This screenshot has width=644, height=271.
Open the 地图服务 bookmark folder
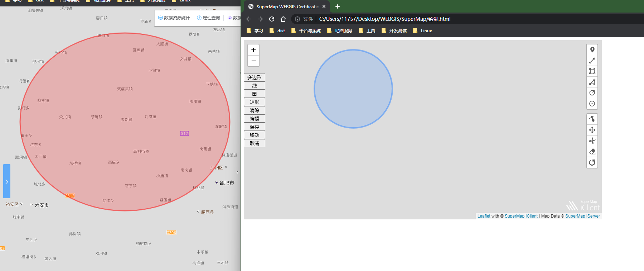pyautogui.click(x=340, y=31)
